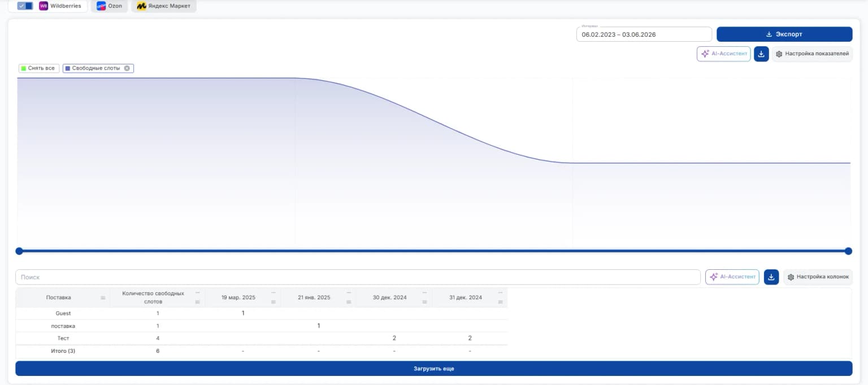Open the 21 янв. 2025 column menu icon
This screenshot has height=385, width=868.
(x=349, y=302)
